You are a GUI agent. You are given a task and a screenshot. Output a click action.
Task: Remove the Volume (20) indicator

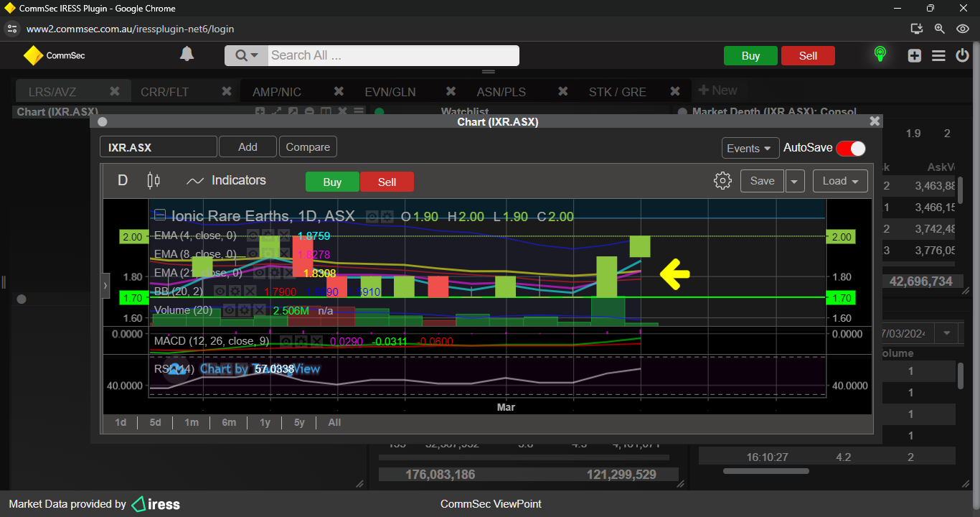[258, 310]
